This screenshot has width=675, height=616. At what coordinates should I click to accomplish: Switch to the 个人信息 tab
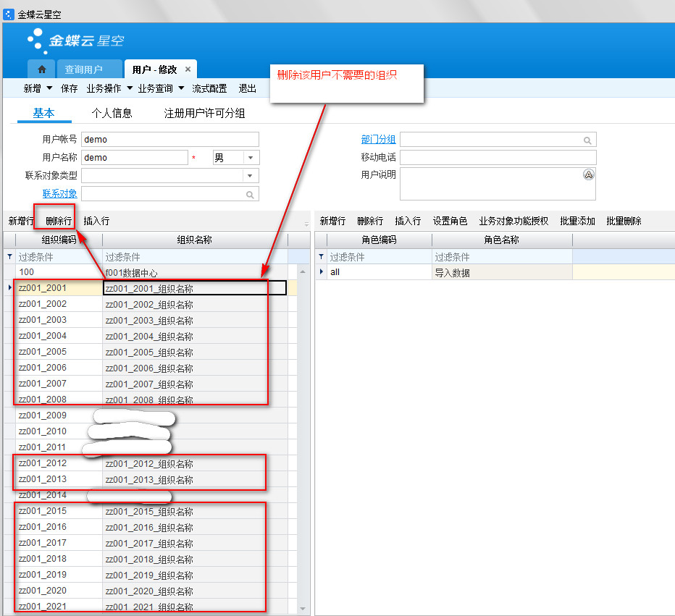pos(112,114)
